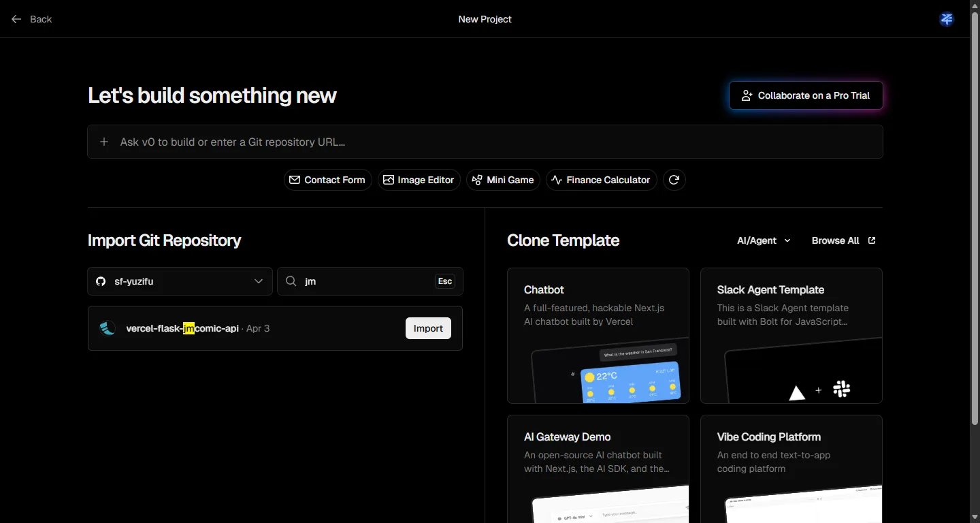This screenshot has height=523, width=980.
Task: Refresh the suggestion chips
Action: tap(674, 180)
